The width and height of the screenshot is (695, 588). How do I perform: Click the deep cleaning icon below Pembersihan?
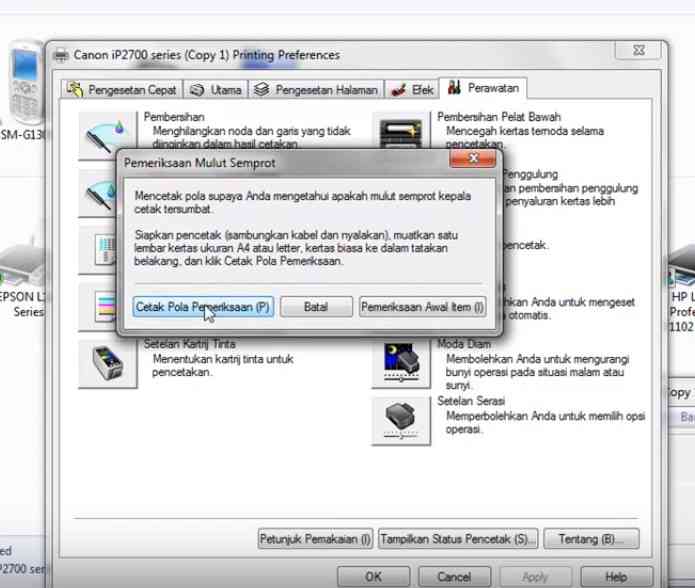click(98, 194)
